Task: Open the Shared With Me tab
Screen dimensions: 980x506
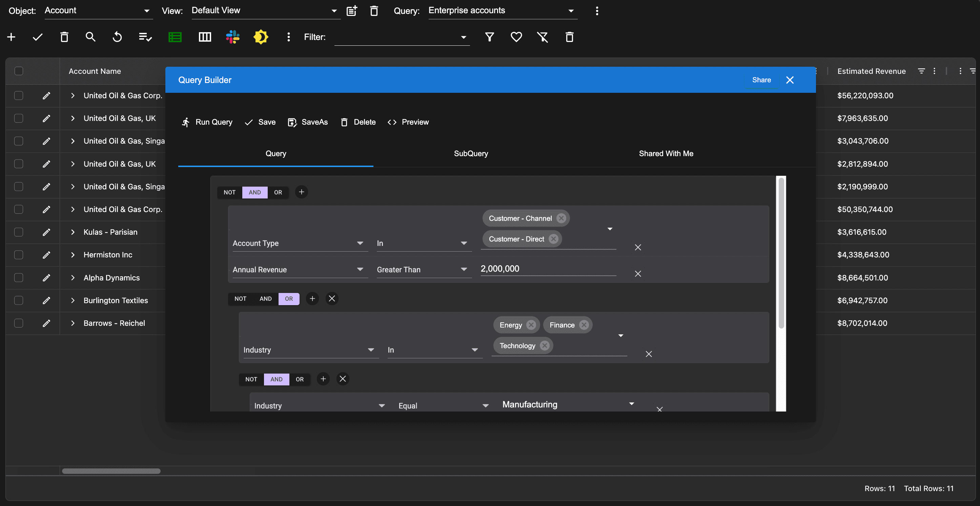Action: (x=666, y=153)
